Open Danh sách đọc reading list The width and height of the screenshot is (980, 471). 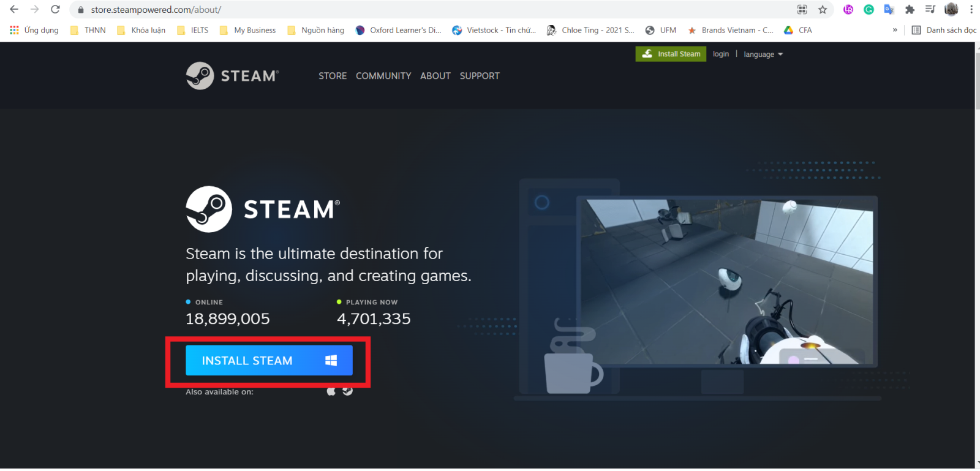tap(944, 30)
